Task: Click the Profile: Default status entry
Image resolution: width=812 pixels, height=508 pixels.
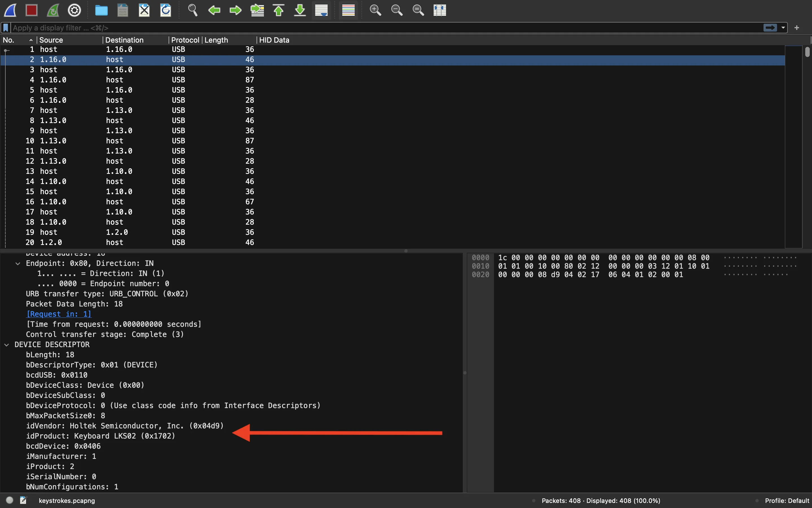Action: pos(787,501)
